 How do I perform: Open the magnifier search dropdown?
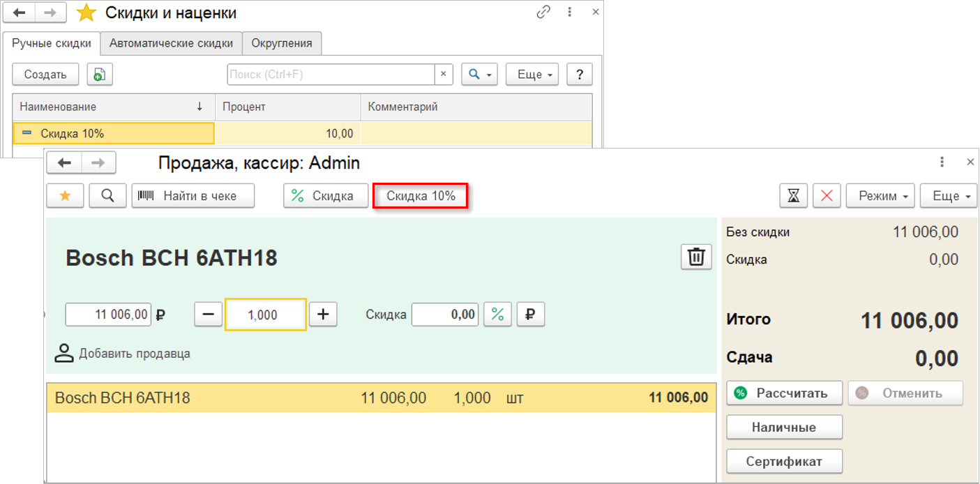[x=479, y=74]
